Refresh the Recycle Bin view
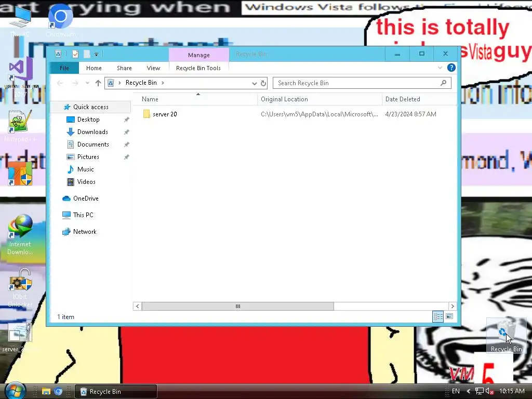532x399 pixels. 263,83
